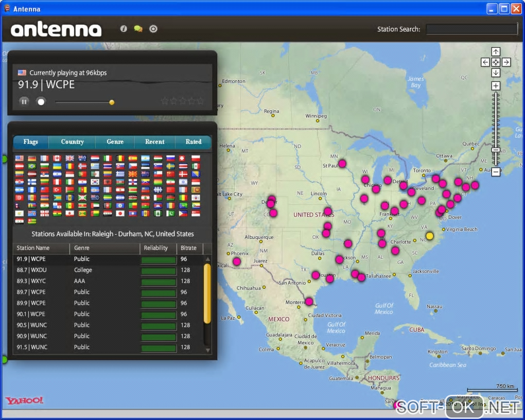This screenshot has height=420, width=525.
Task: Select the Pakistan flag
Action: point(170,214)
